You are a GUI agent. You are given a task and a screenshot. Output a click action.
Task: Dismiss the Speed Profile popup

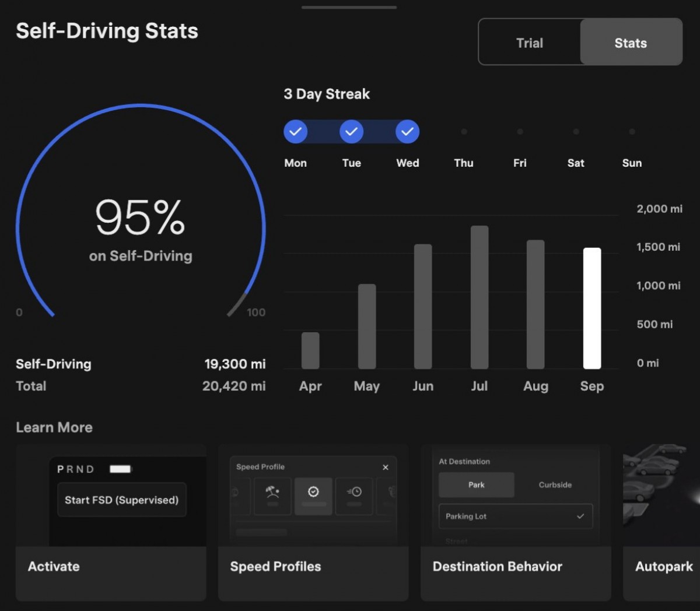[385, 467]
